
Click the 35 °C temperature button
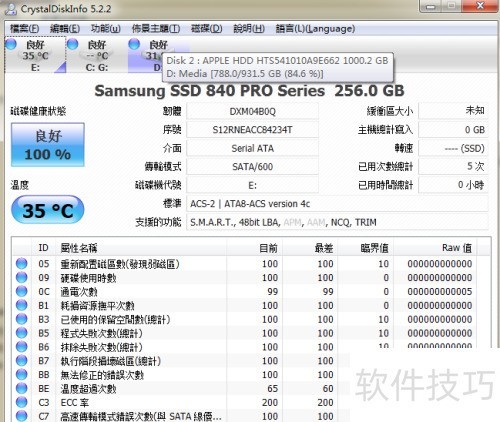(48, 210)
